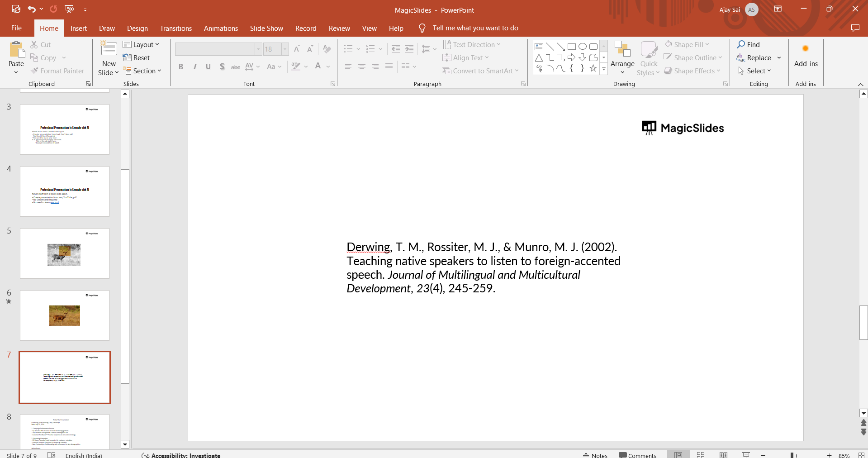Click the Undo arrow in title bar

click(x=31, y=9)
